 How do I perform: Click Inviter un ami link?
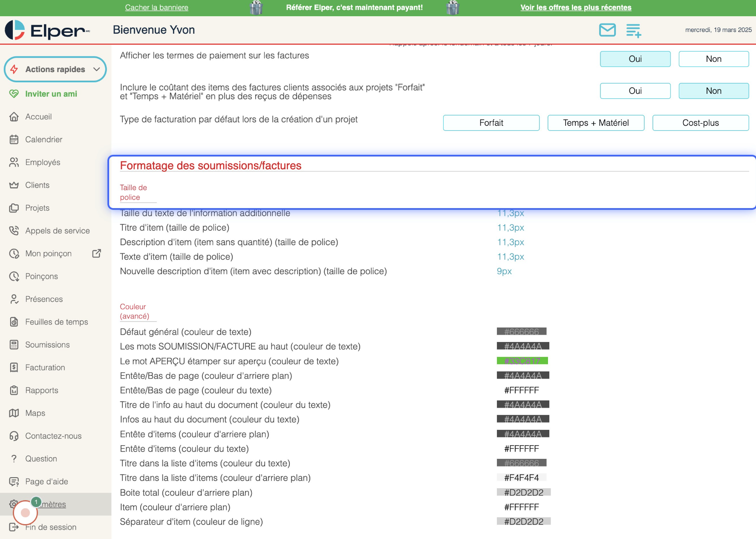(x=51, y=94)
